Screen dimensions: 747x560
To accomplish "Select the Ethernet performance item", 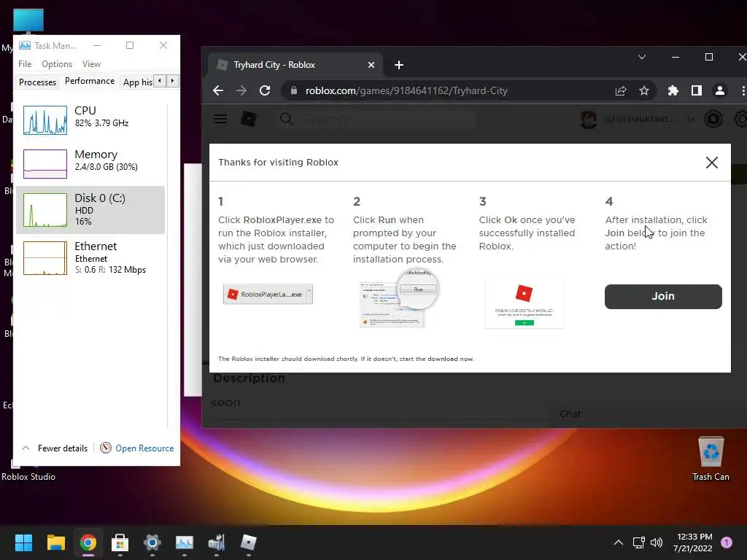I will (90, 257).
